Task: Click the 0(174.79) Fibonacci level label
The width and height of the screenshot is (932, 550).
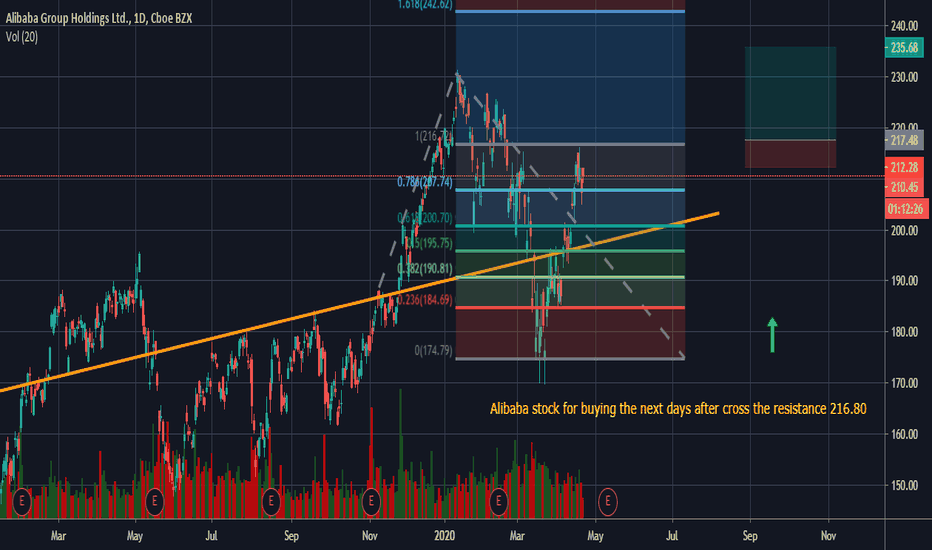Action: [x=433, y=350]
